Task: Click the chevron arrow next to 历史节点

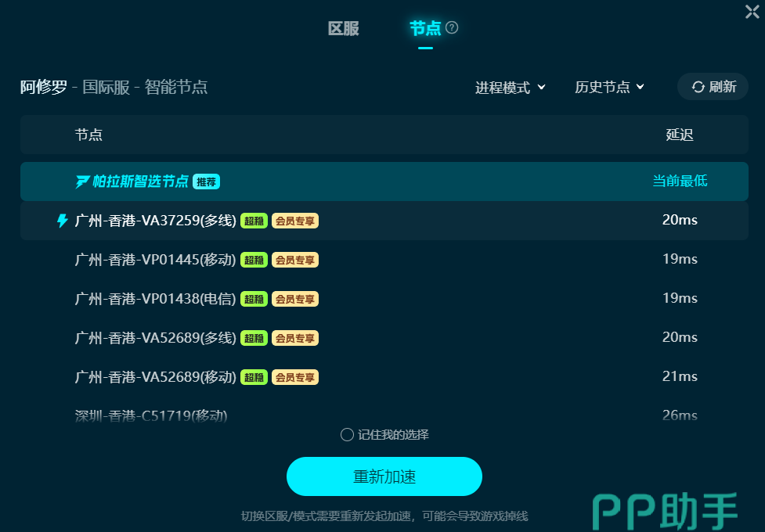Action: [x=640, y=87]
